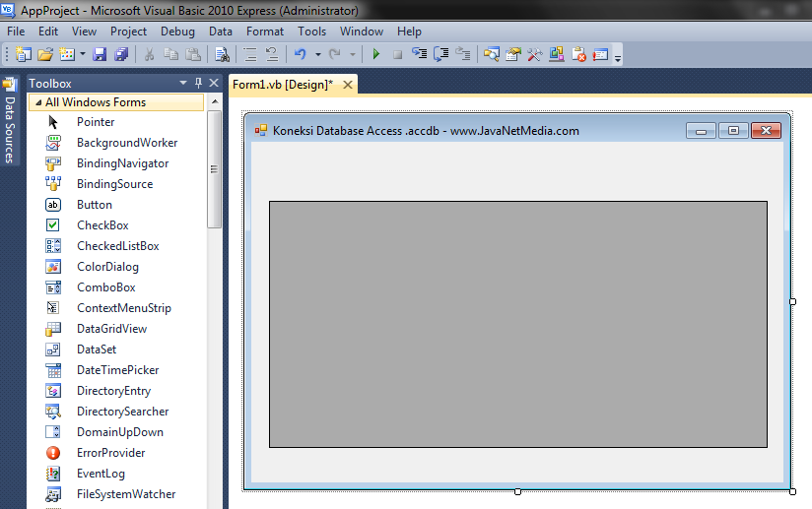812x509 pixels.
Task: Open the Redo history dropdown arrow
Action: [353, 54]
